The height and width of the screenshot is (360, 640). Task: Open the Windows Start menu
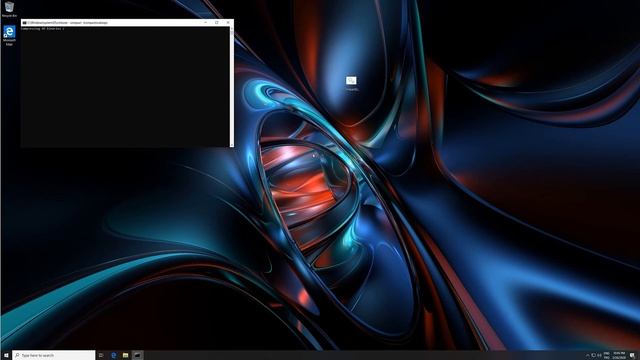tap(6, 355)
